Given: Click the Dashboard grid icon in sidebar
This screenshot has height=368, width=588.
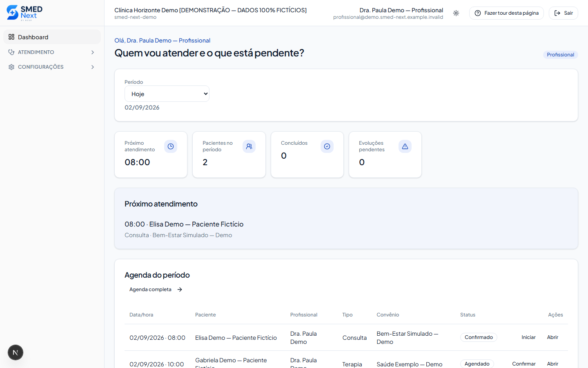Looking at the screenshot, I should 11,37.
